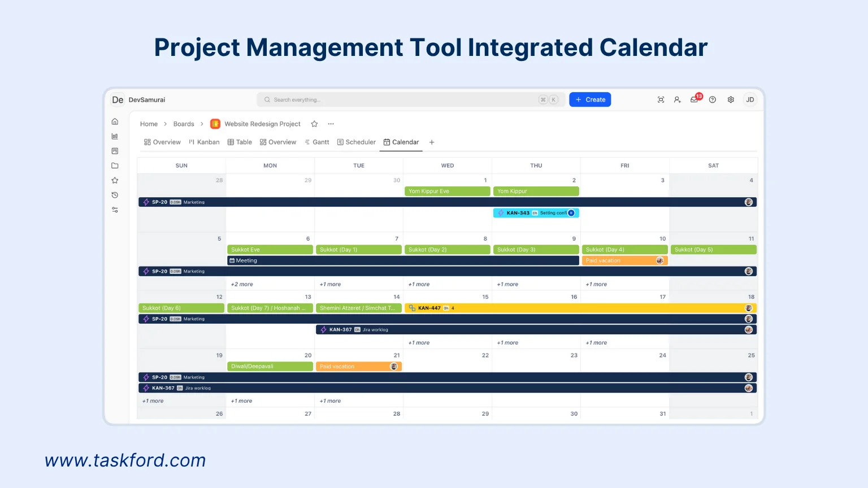868x488 pixels.
Task: Open the '...' breadcrumb overflow menu
Action: pos(331,124)
